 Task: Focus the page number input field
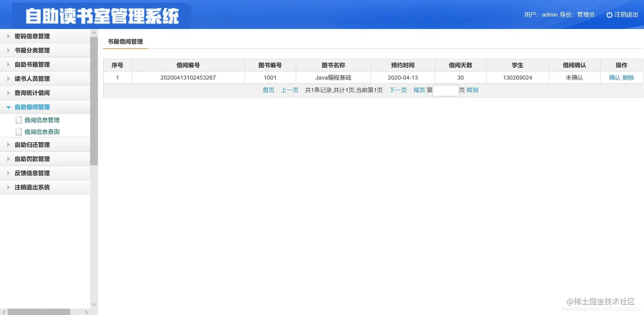446,90
